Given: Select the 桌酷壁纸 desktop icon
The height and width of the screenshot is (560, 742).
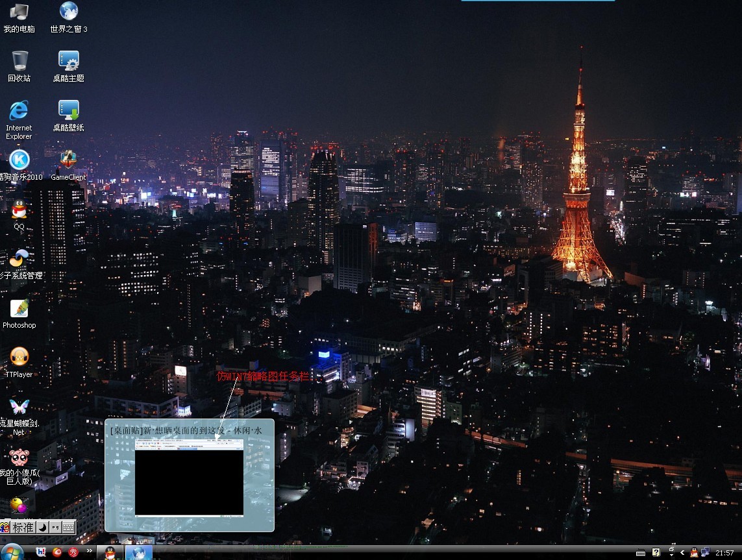Looking at the screenshot, I should [69, 116].
